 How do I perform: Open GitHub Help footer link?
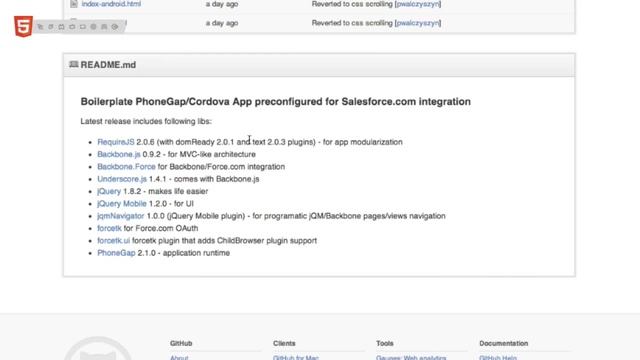tap(498, 358)
